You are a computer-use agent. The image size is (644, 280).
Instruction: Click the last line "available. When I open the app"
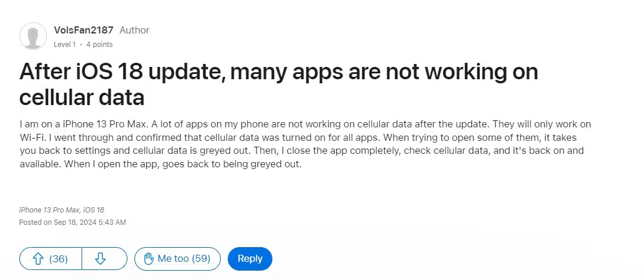[161, 164]
